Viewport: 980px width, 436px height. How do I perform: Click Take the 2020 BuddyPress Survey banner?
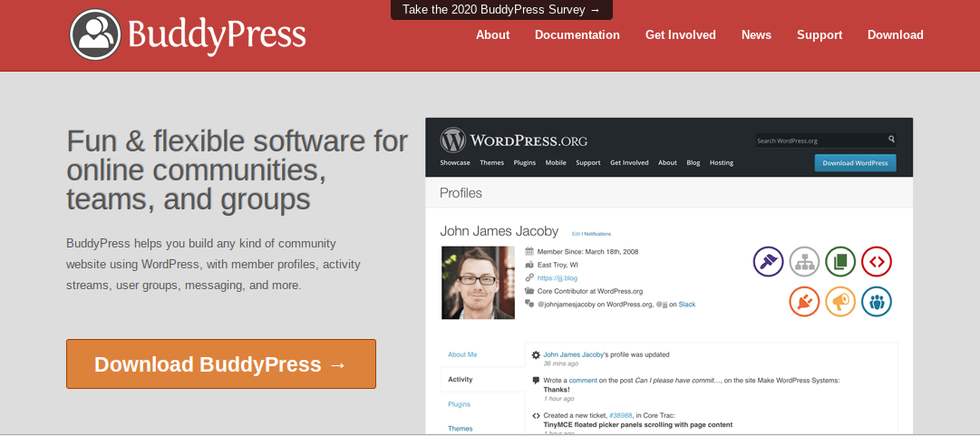coord(501,9)
